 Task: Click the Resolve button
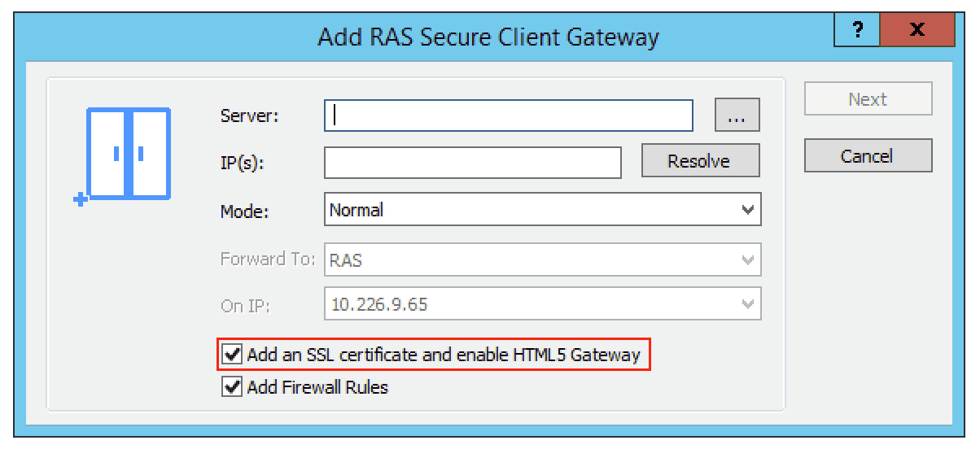701,161
